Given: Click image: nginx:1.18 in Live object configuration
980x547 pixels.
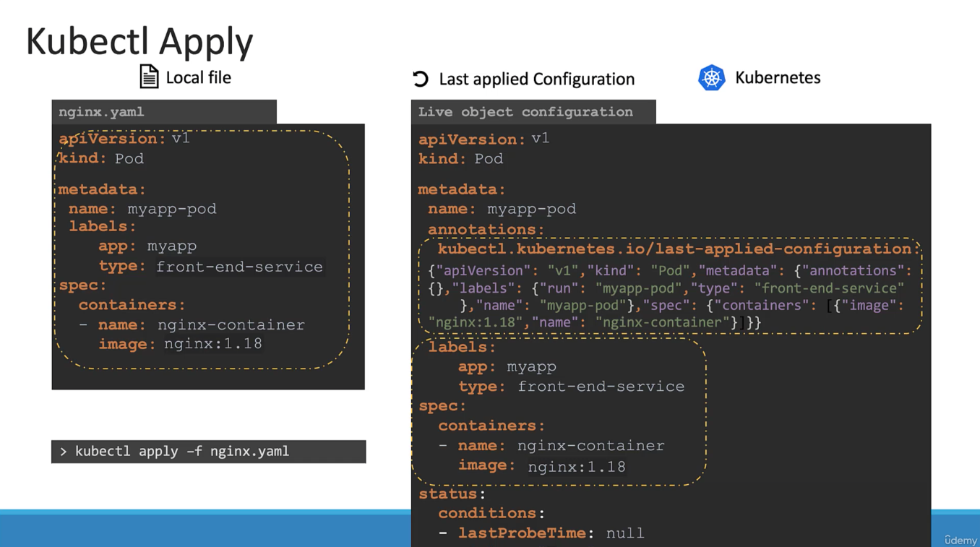Looking at the screenshot, I should [542, 466].
